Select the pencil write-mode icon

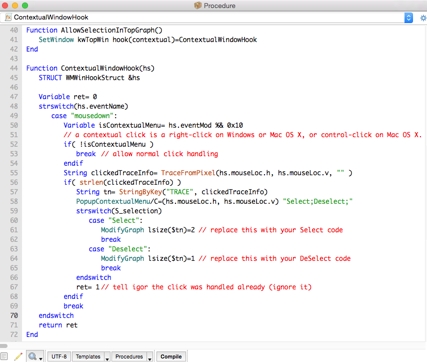click(18, 356)
